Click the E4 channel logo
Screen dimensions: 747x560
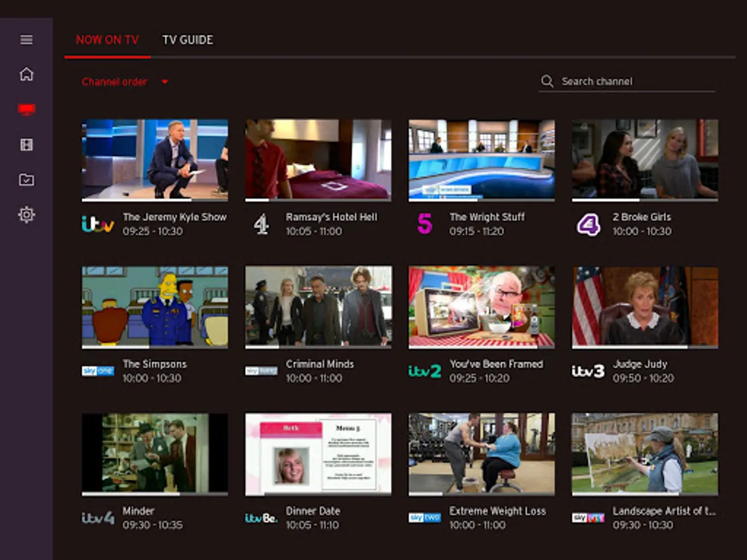pos(588,225)
